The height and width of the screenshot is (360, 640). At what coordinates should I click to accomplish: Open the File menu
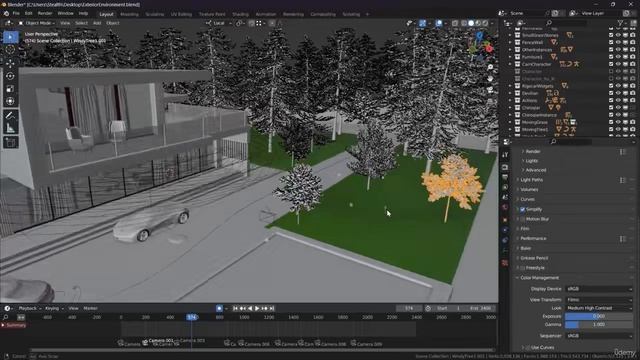click(x=16, y=13)
